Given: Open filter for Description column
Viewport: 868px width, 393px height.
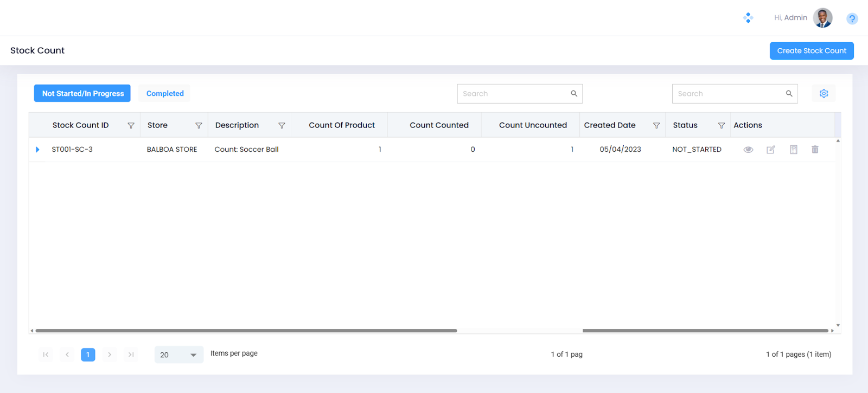Looking at the screenshot, I should tap(282, 125).
